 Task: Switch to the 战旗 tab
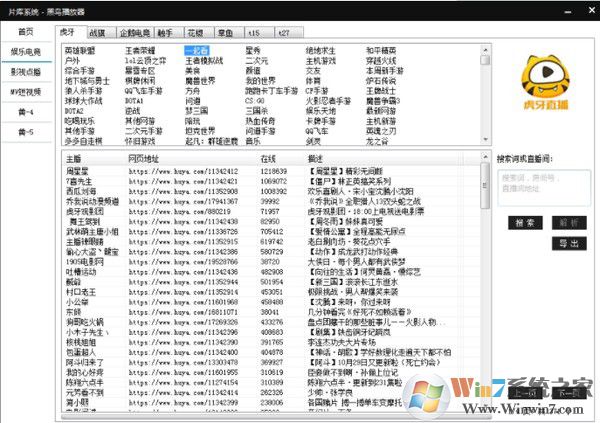[101, 33]
